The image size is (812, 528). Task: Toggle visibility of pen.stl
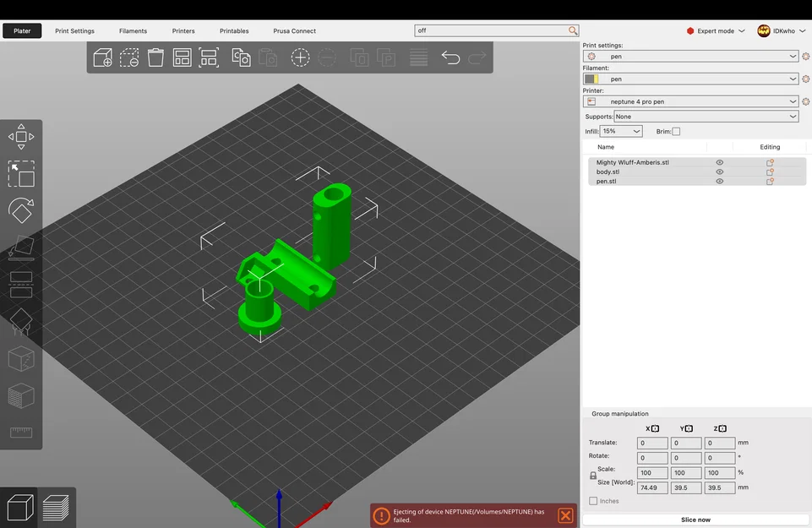(x=719, y=181)
